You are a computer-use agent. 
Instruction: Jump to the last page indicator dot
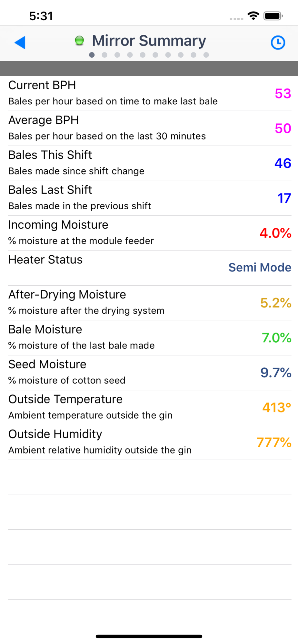pyautogui.click(x=206, y=55)
